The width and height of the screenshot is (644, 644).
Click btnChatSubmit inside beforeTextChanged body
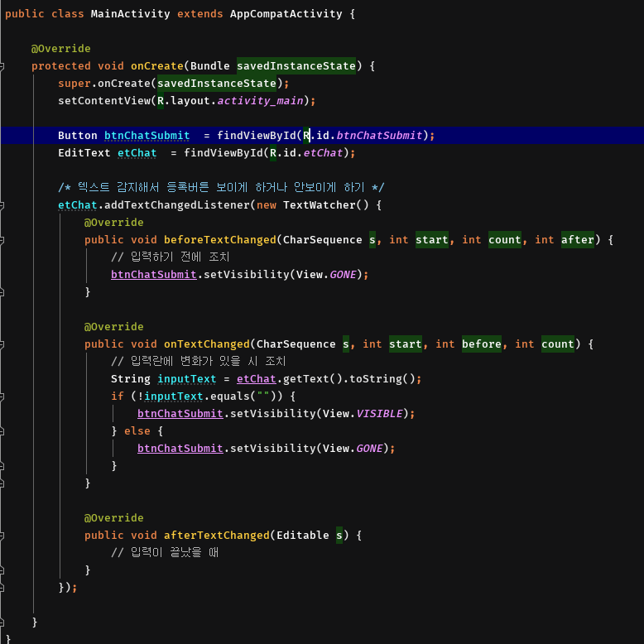pos(154,274)
